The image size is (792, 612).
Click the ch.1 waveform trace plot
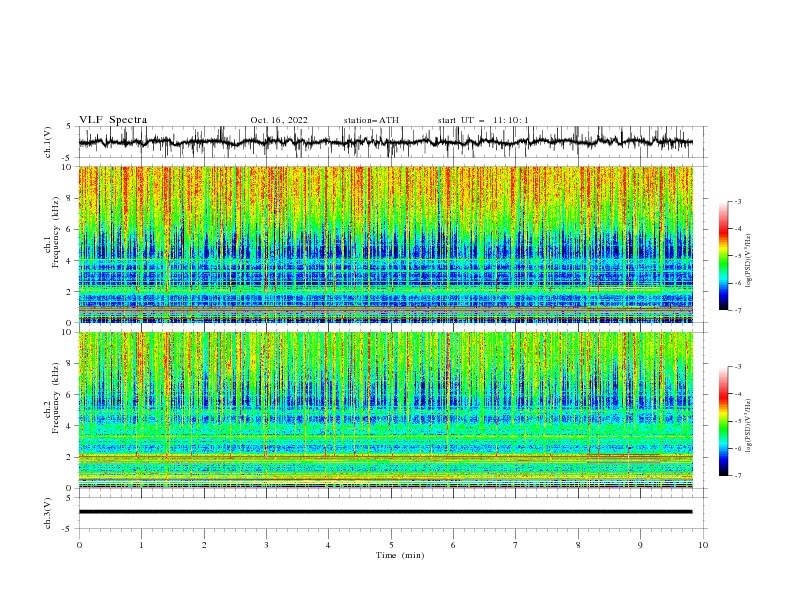pyautogui.click(x=386, y=142)
